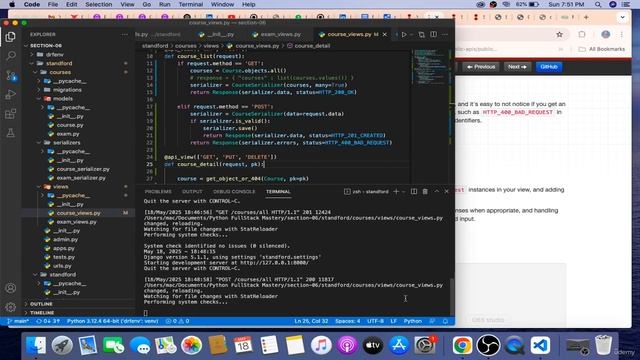This screenshot has width=640, height=360.
Task: Collapse the courses folder
Action: point(60,72)
